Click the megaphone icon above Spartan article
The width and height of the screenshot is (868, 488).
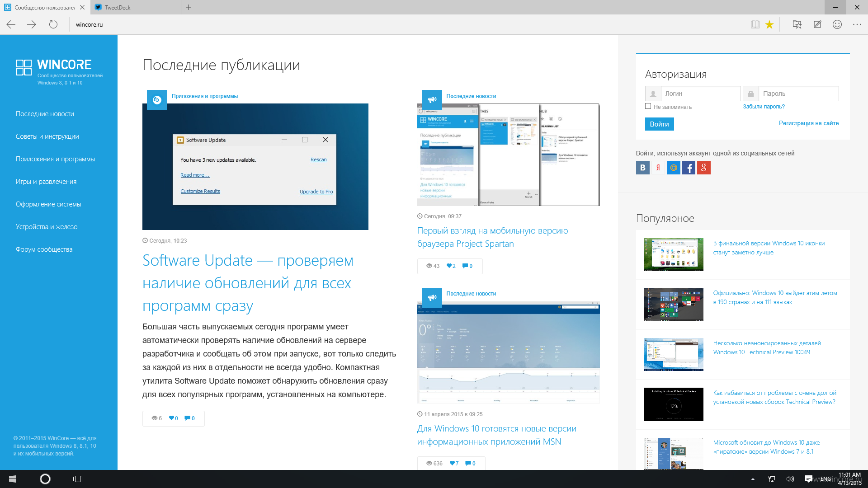click(x=432, y=100)
